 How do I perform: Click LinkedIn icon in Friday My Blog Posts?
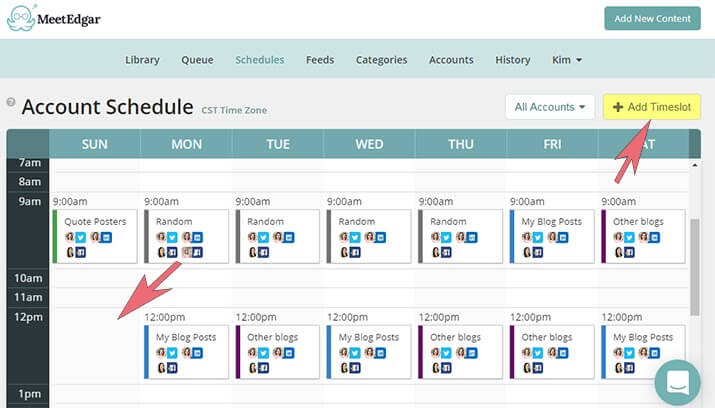[563, 237]
